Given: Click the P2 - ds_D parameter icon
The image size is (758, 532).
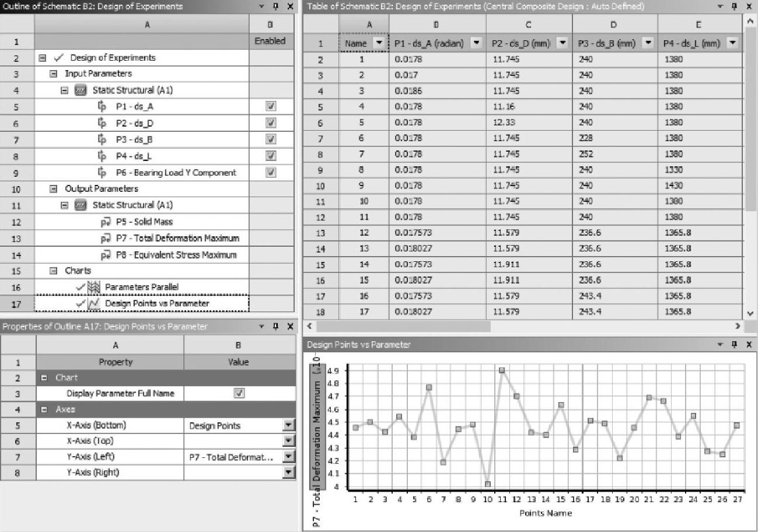Looking at the screenshot, I should point(103,123).
